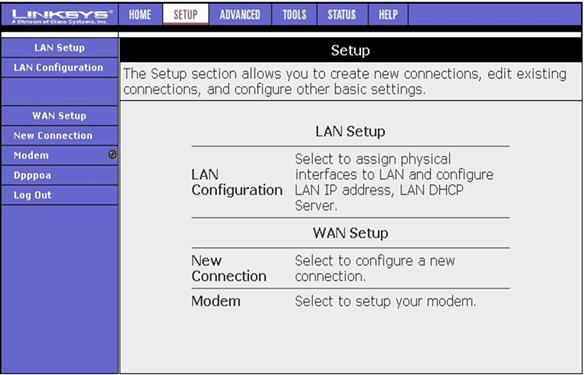
Task: Click Modem label in the main table
Action: click(216, 301)
